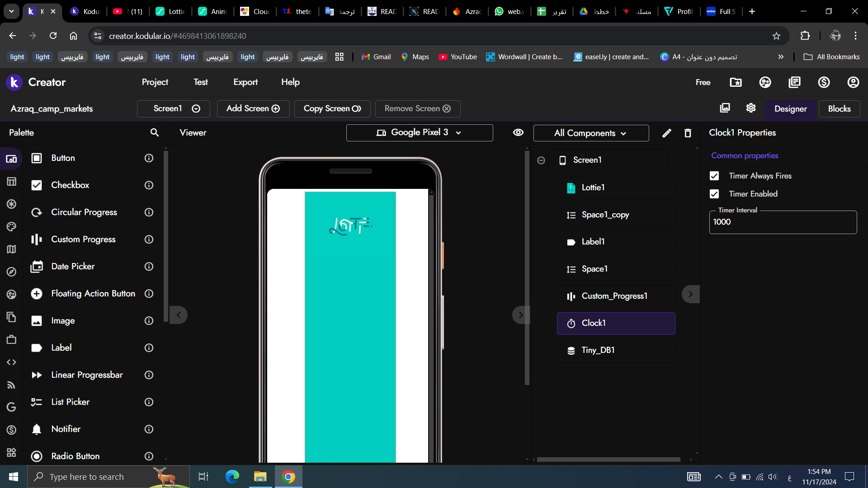Uncheck Timer Always Fires checkbox
The image size is (868, 488).
click(714, 176)
